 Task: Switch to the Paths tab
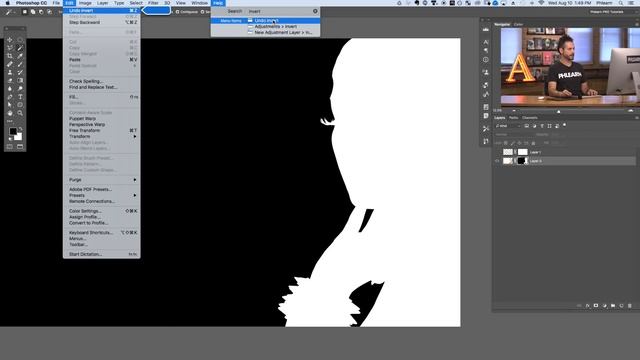click(x=513, y=118)
